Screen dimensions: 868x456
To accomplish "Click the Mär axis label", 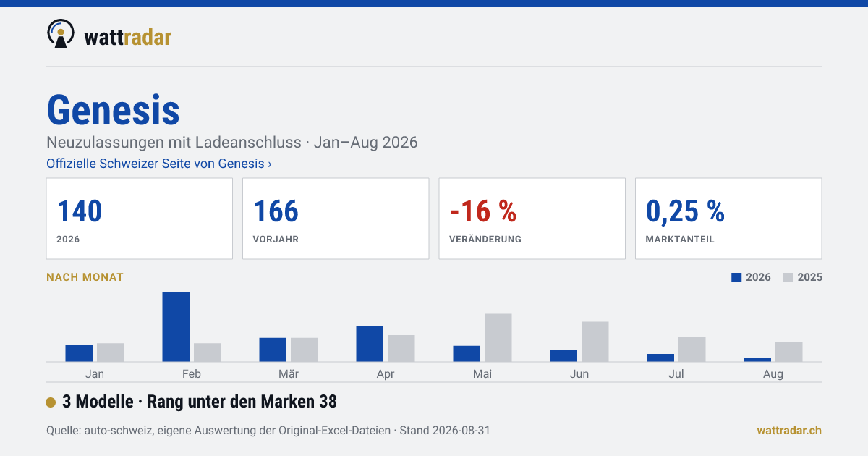I will (x=289, y=374).
